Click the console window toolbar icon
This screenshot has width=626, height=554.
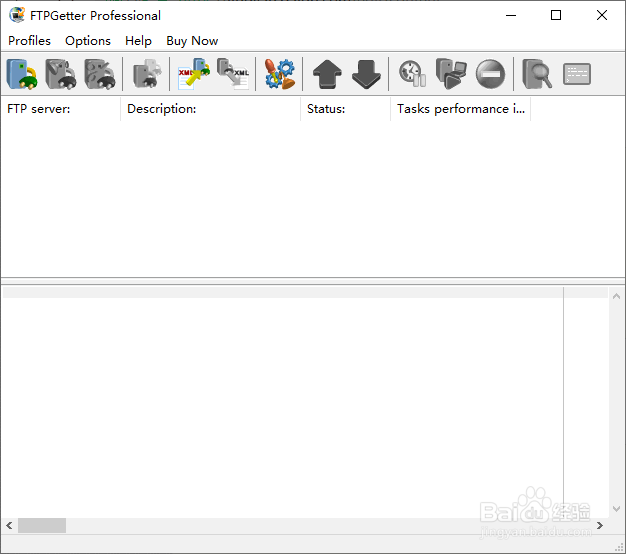pyautogui.click(x=576, y=74)
